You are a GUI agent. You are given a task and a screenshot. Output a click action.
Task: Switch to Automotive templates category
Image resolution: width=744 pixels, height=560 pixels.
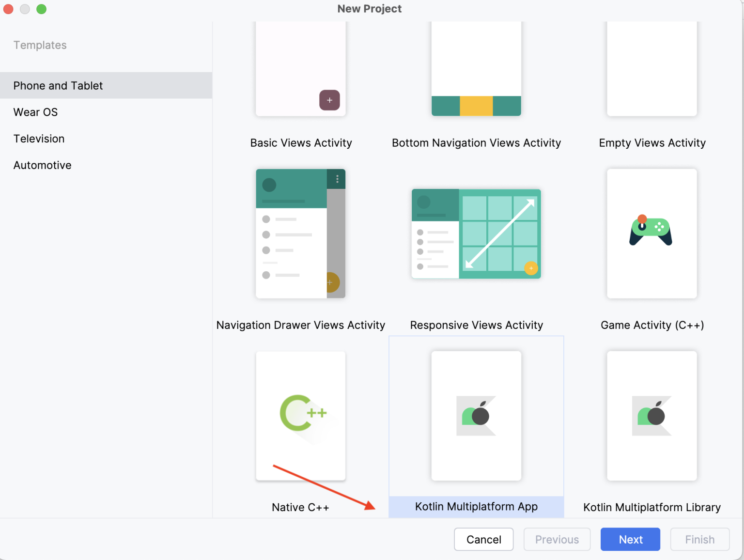coord(42,165)
